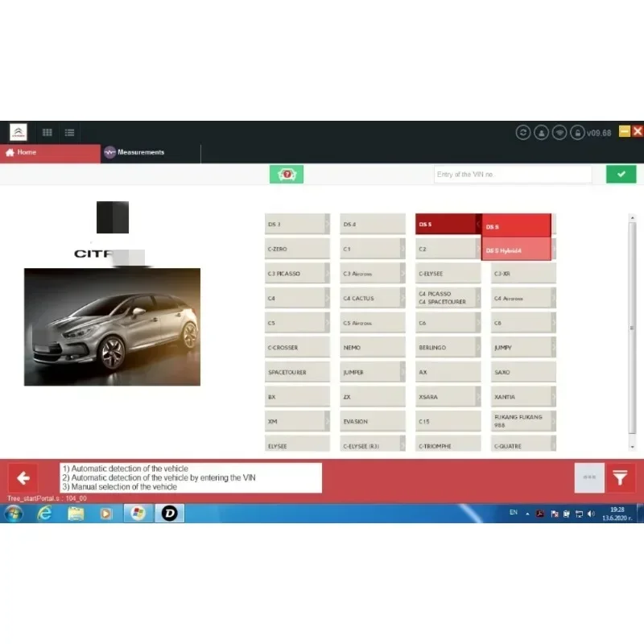
Task: Select the NEMO model
Action: pyautogui.click(x=373, y=348)
